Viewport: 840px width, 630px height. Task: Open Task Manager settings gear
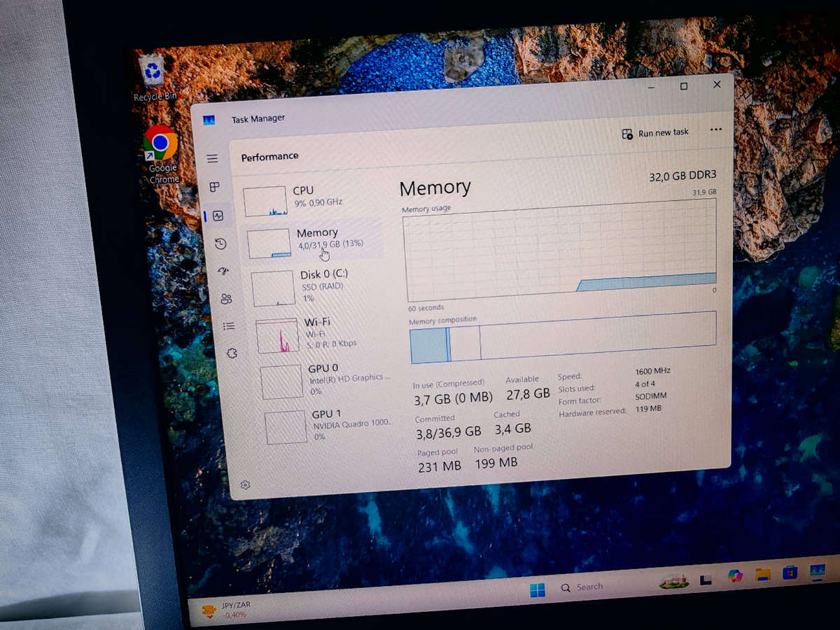[x=245, y=484]
